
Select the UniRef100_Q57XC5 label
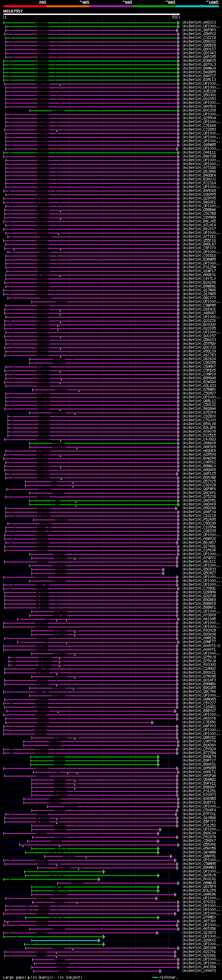point(199,481)
